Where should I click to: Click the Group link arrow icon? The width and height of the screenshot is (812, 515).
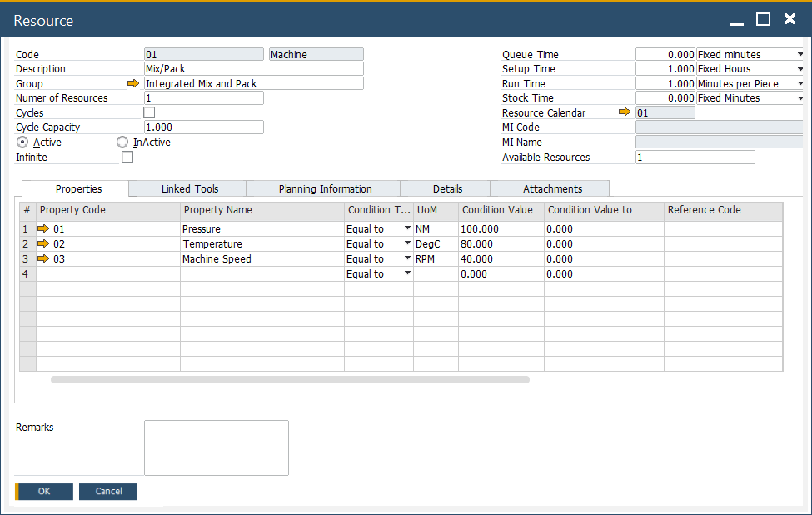(x=132, y=84)
